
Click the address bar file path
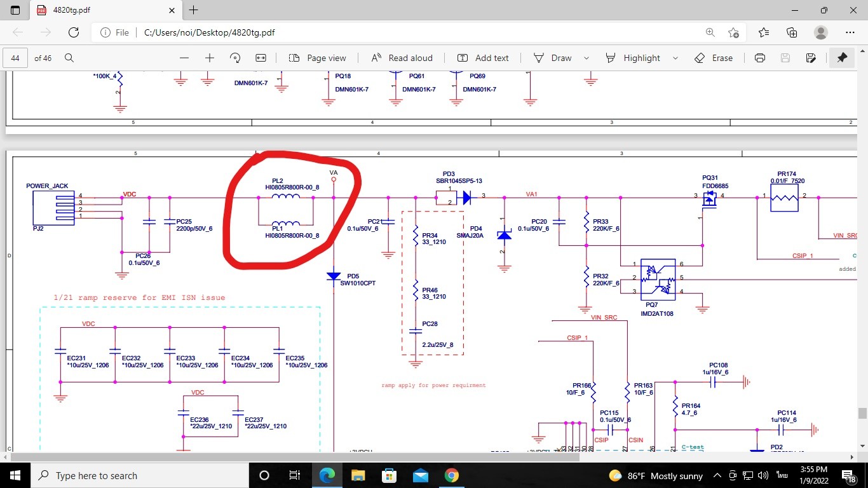[209, 32]
